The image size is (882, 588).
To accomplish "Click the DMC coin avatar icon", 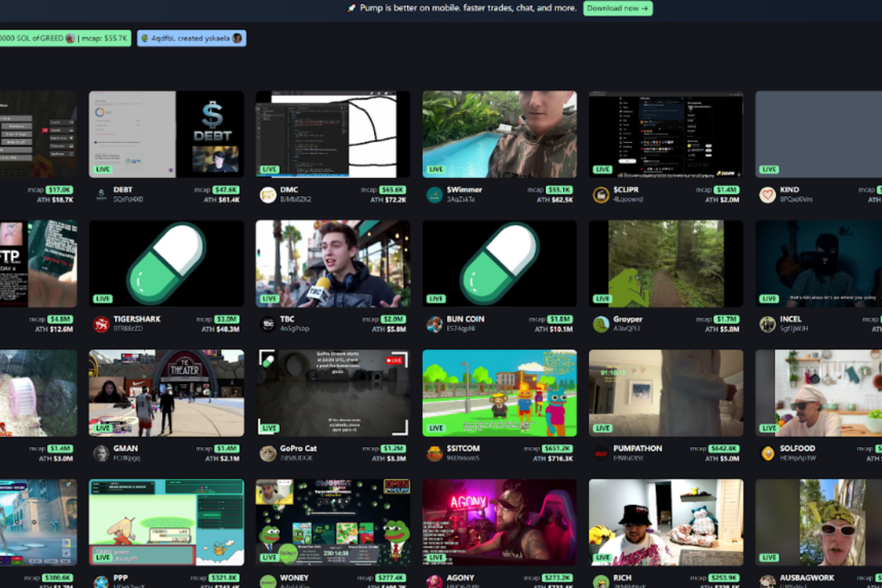I will (268, 194).
